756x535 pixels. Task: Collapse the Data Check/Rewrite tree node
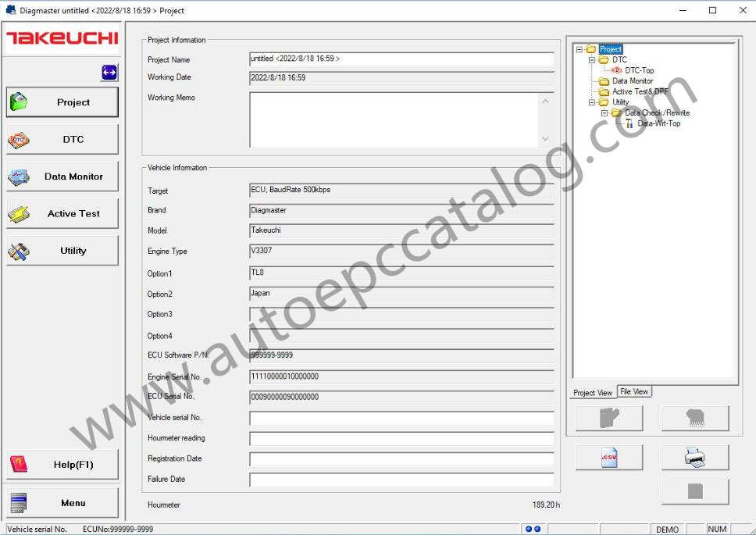604,112
